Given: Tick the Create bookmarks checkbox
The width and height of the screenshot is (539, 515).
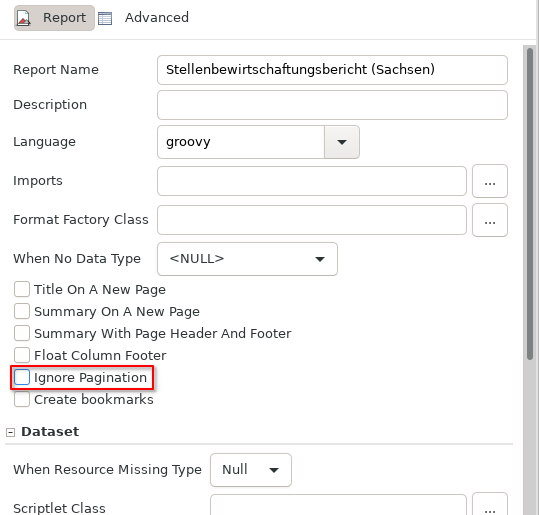Looking at the screenshot, I should point(22,399).
